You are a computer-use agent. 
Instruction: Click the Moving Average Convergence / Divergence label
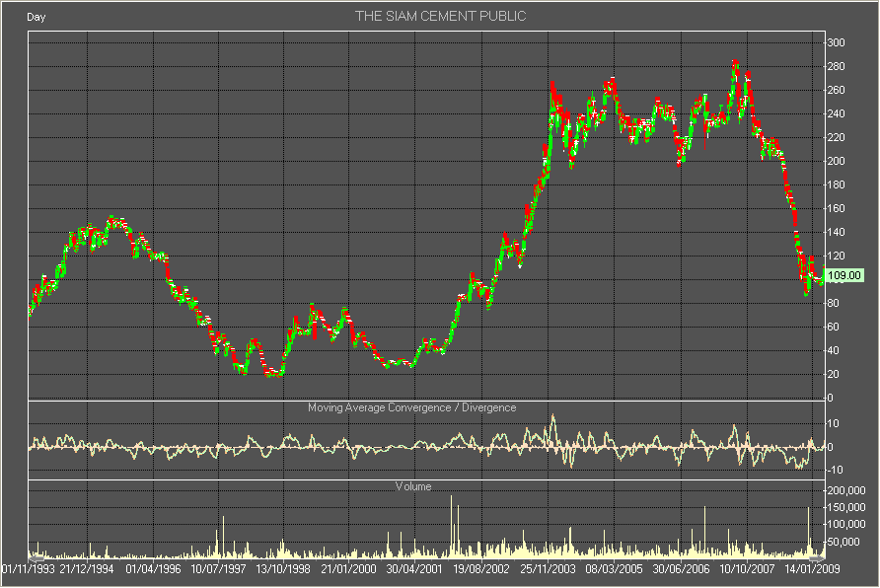(412, 407)
